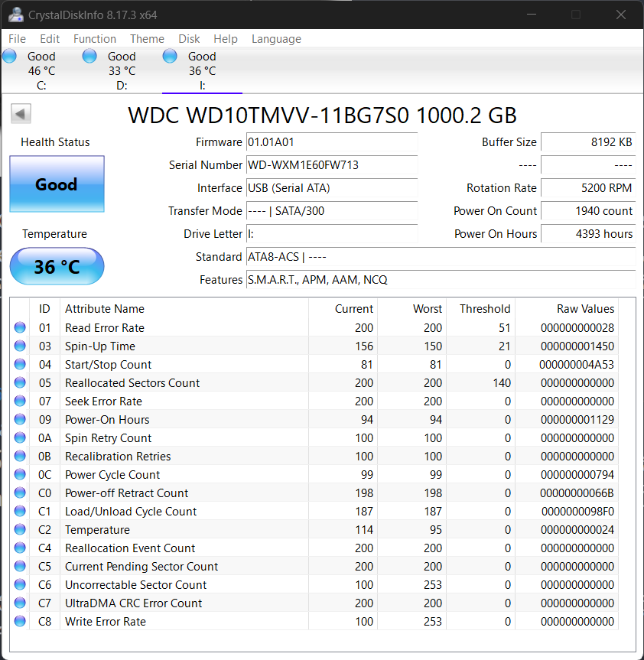Select the D: disk status orb
The image size is (644, 660).
click(89, 56)
